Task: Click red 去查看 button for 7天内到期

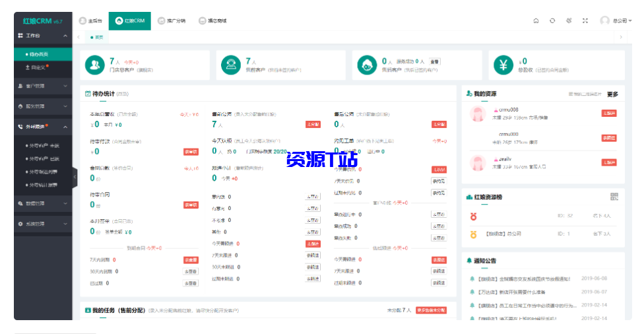Action: coord(191,259)
